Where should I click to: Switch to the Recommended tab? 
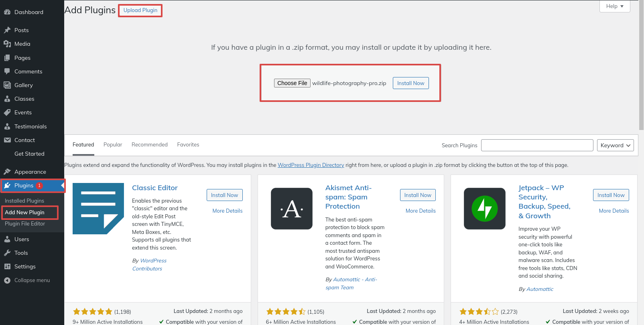click(x=150, y=145)
